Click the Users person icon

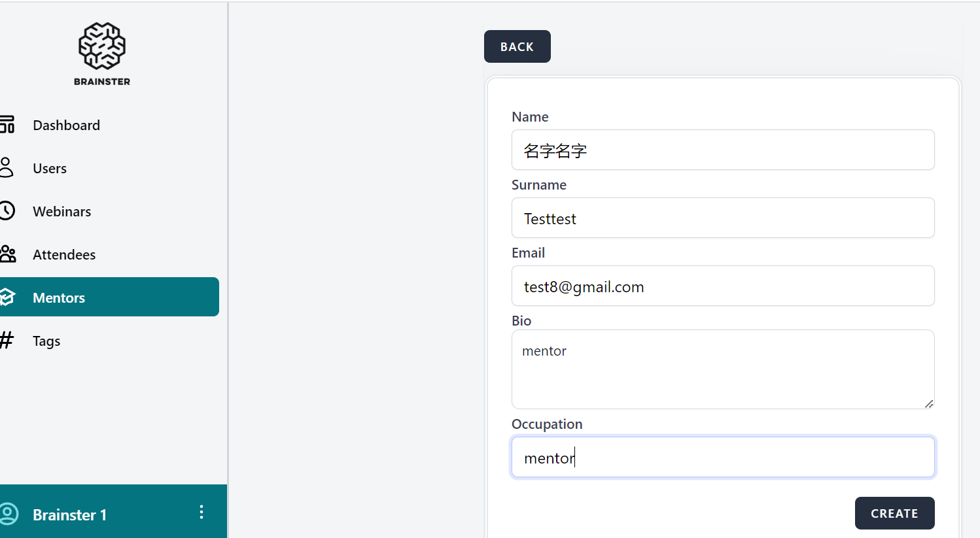(7, 167)
